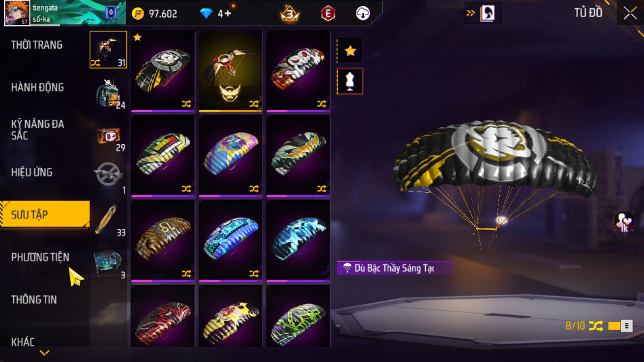The height and width of the screenshot is (362, 644).
Task: Switch to the THỜI TRANG tab
Action: pos(37,45)
